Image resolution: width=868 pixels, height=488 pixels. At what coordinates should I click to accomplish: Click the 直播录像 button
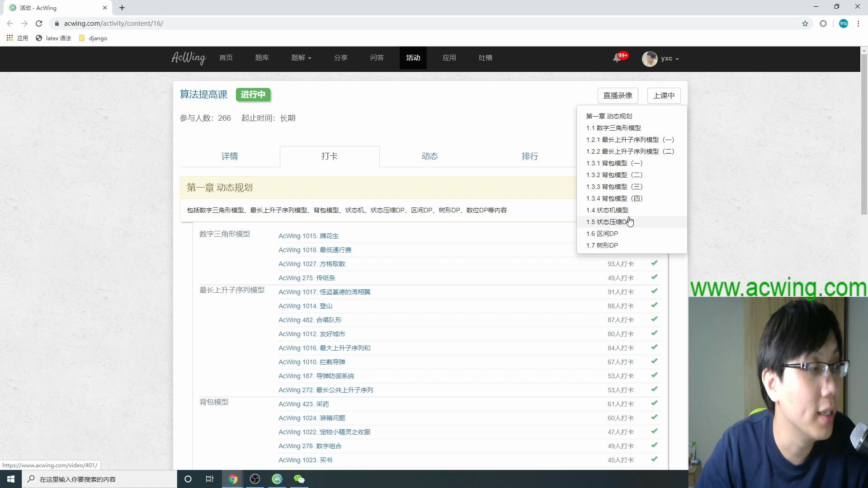(618, 95)
